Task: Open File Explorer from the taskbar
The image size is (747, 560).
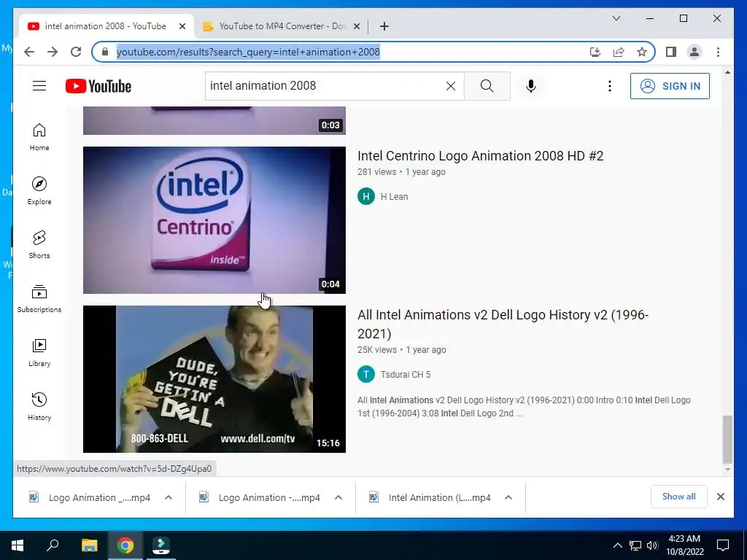Action: (x=89, y=545)
